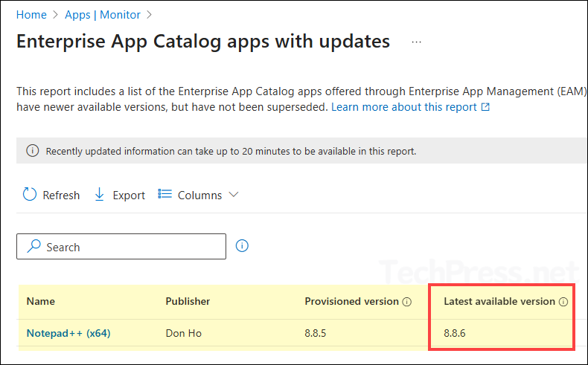Click the info icon beside the Search box

[x=242, y=245]
